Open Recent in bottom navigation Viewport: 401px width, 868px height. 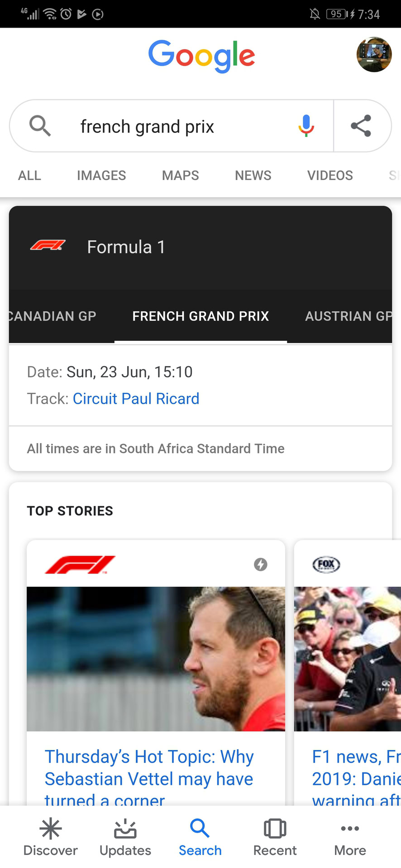(x=275, y=837)
